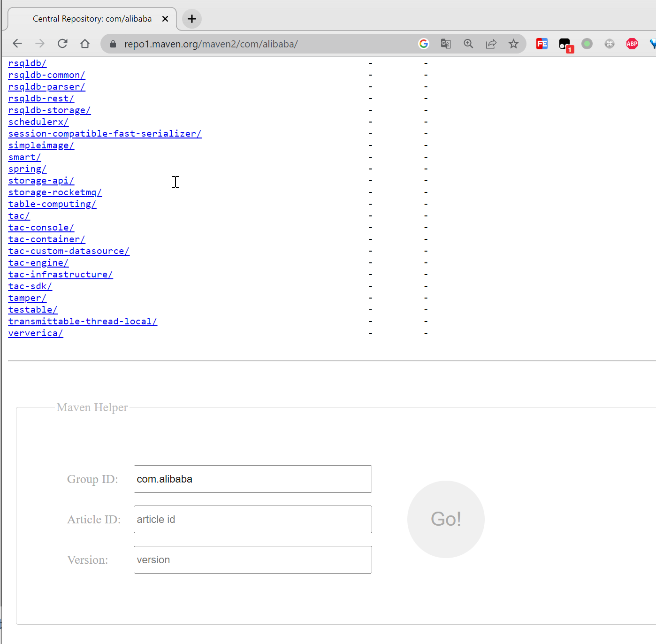Image resolution: width=656 pixels, height=644 pixels.
Task: Focus the Group ID input field
Action: coord(253,479)
